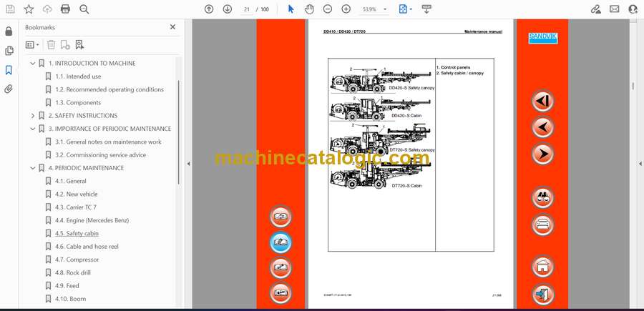Open the Attachments paperclip panel

[x=9, y=89]
